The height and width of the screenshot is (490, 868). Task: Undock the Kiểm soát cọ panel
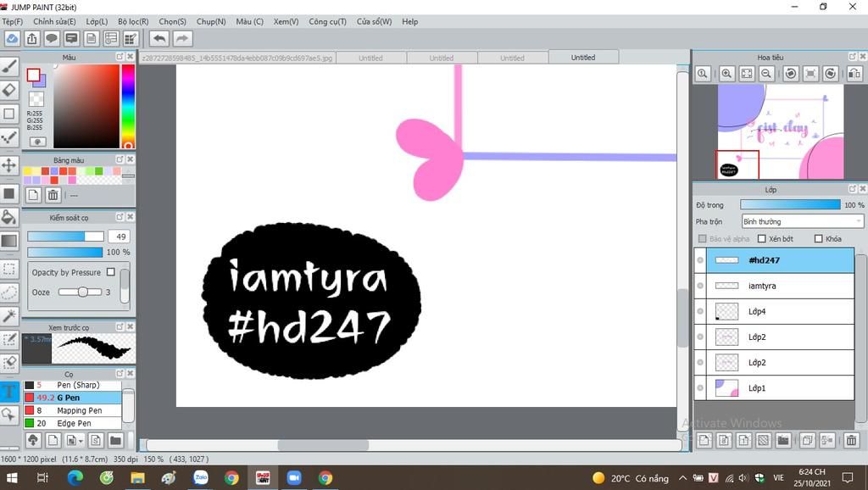point(120,217)
